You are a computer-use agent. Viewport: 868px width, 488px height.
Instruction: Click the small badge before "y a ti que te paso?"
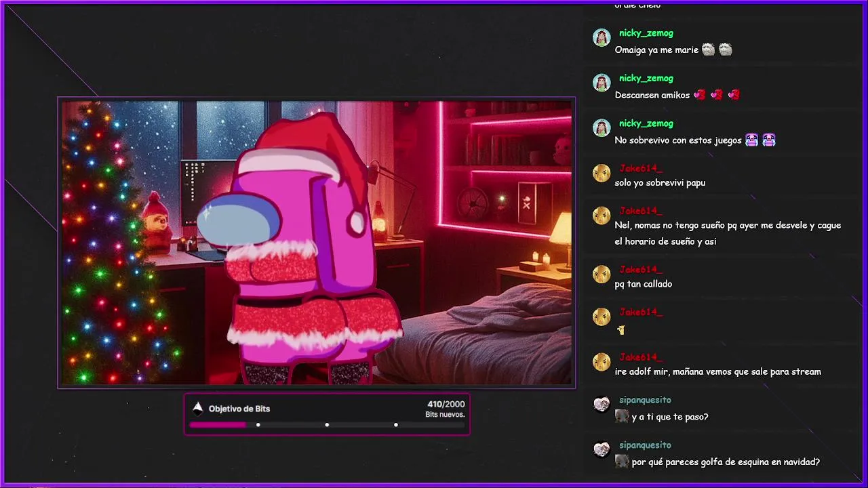point(622,417)
